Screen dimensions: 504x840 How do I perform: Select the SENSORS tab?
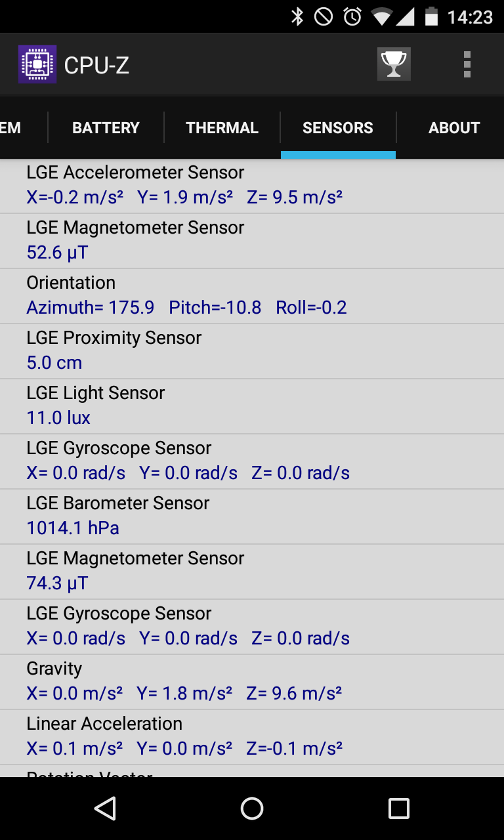[x=338, y=128]
